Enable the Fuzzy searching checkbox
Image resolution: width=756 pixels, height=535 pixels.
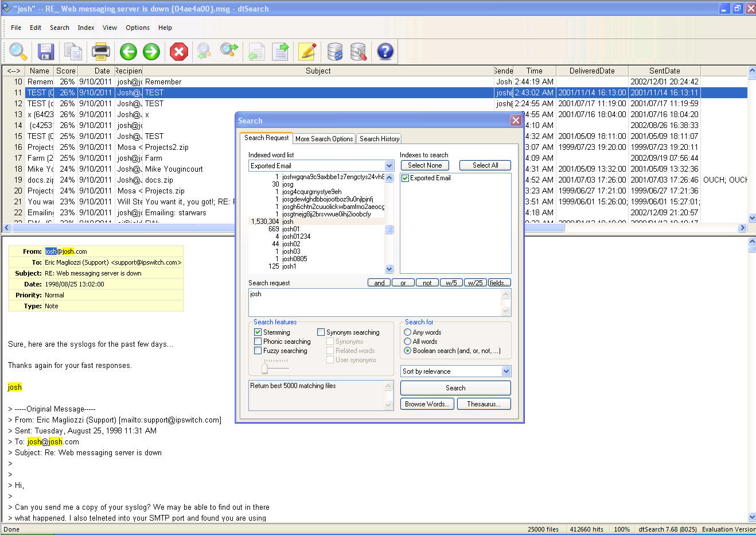point(258,351)
